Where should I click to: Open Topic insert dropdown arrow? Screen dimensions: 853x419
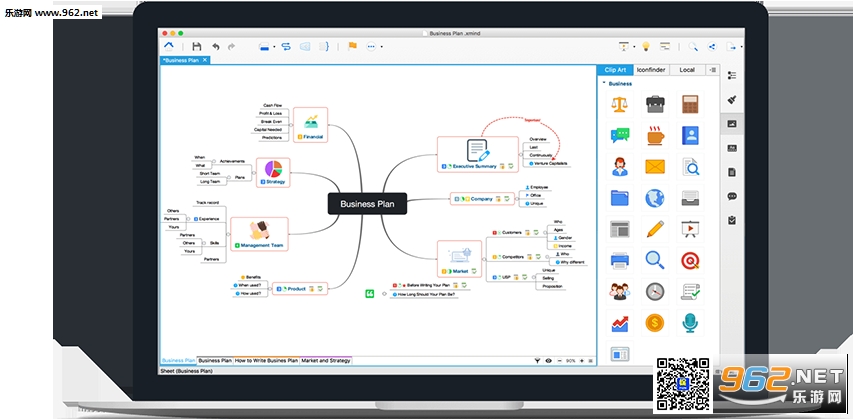tap(274, 47)
